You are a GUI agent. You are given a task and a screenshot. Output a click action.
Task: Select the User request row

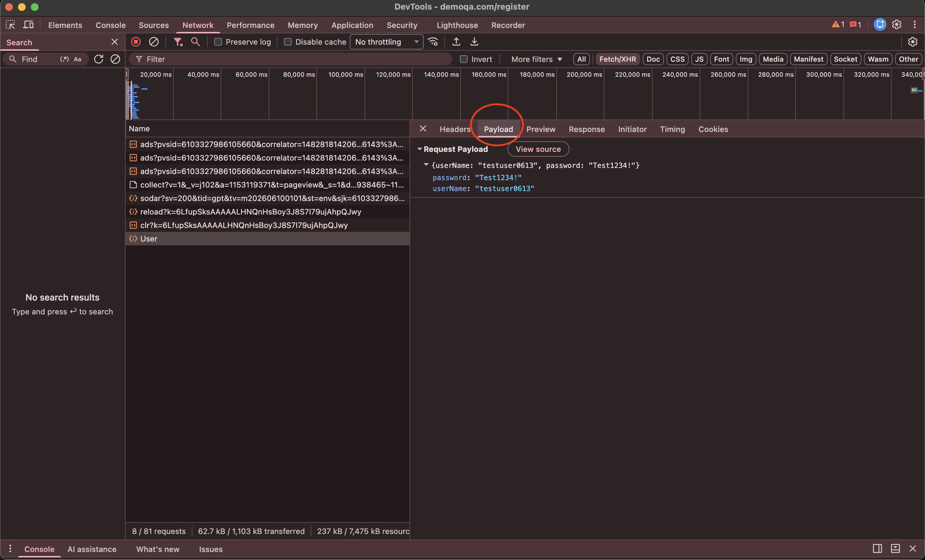click(267, 238)
